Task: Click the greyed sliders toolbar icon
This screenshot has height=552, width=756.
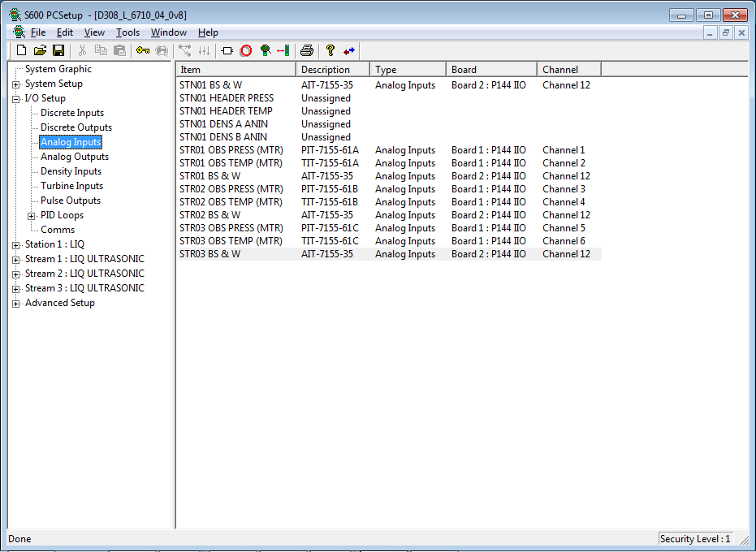Action: [204, 50]
